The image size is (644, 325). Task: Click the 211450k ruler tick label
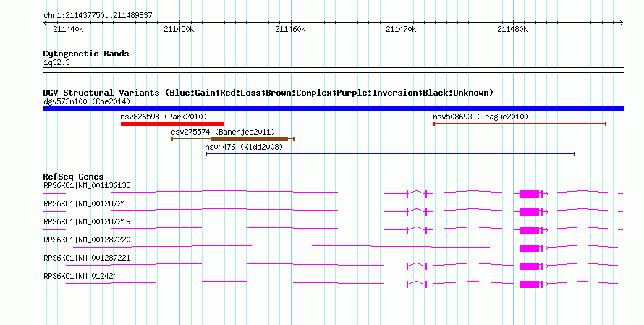click(x=179, y=29)
